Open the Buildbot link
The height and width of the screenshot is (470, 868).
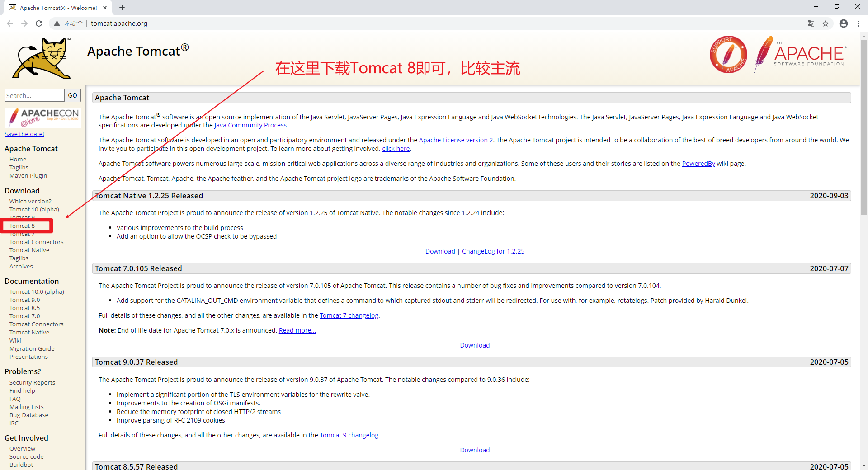tap(21, 465)
